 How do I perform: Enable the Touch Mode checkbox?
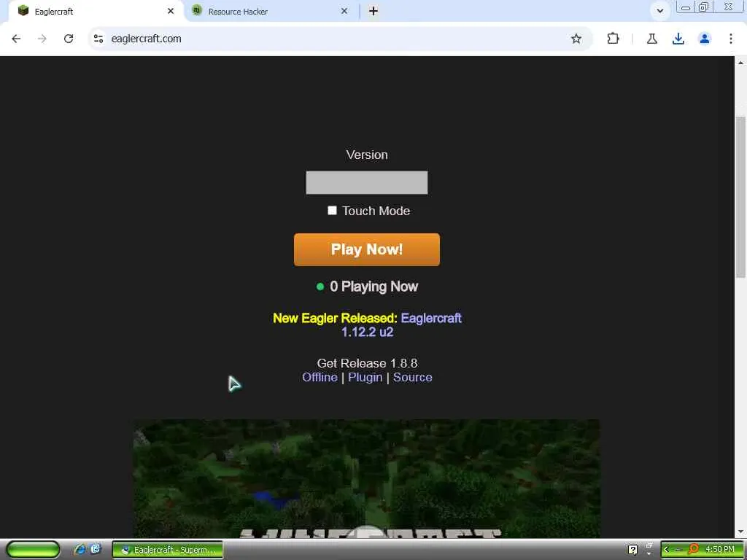[x=332, y=211]
